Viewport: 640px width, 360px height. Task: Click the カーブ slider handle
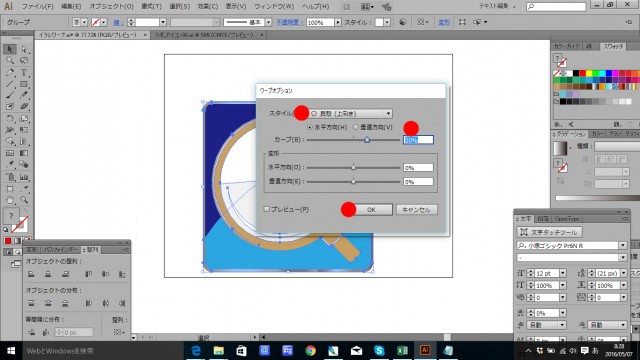coord(367,140)
